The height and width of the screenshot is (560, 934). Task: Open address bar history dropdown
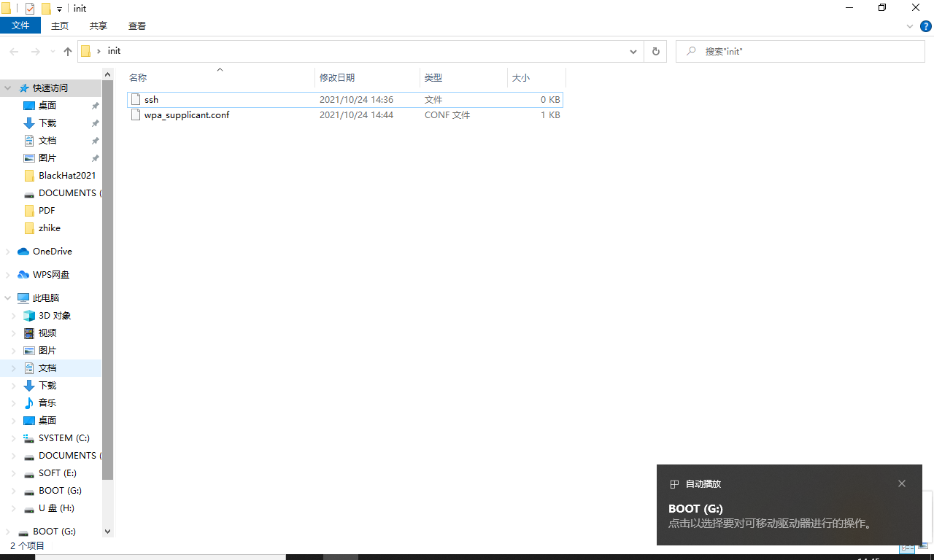633,52
